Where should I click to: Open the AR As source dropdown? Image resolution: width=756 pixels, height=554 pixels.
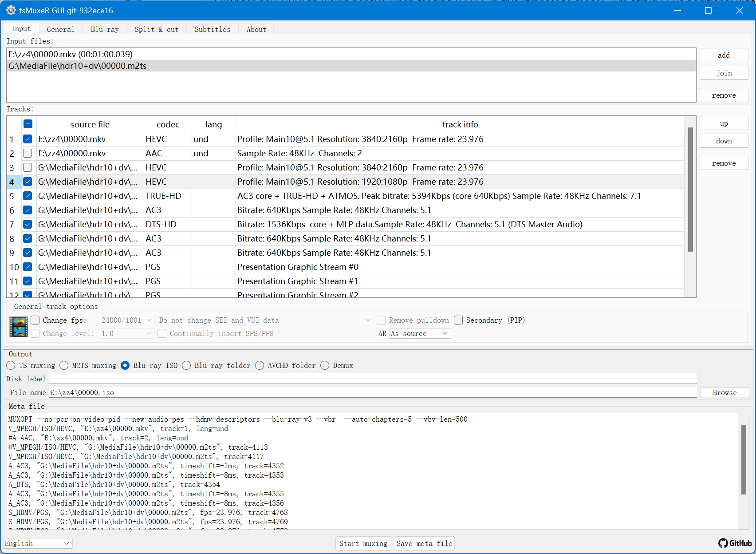coord(420,333)
